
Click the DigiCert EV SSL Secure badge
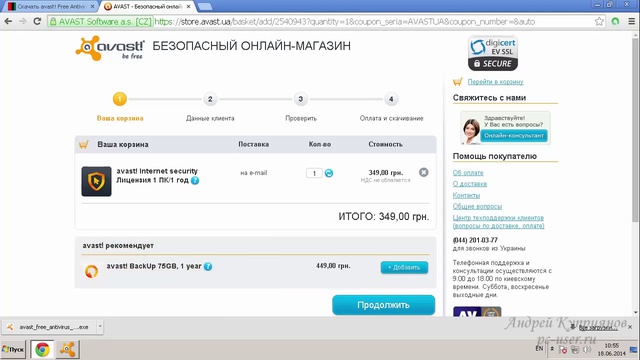(x=493, y=53)
